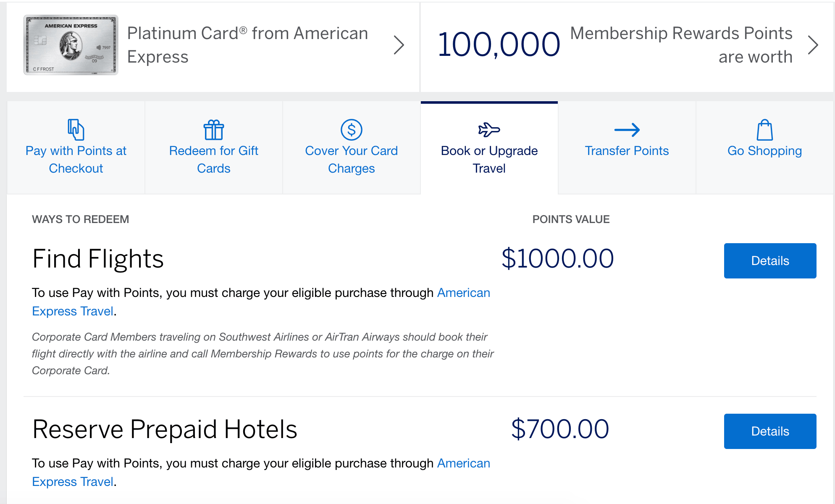The width and height of the screenshot is (835, 504).
Task: Switch to Redeem for Gift Cards text label
Action: click(x=213, y=159)
